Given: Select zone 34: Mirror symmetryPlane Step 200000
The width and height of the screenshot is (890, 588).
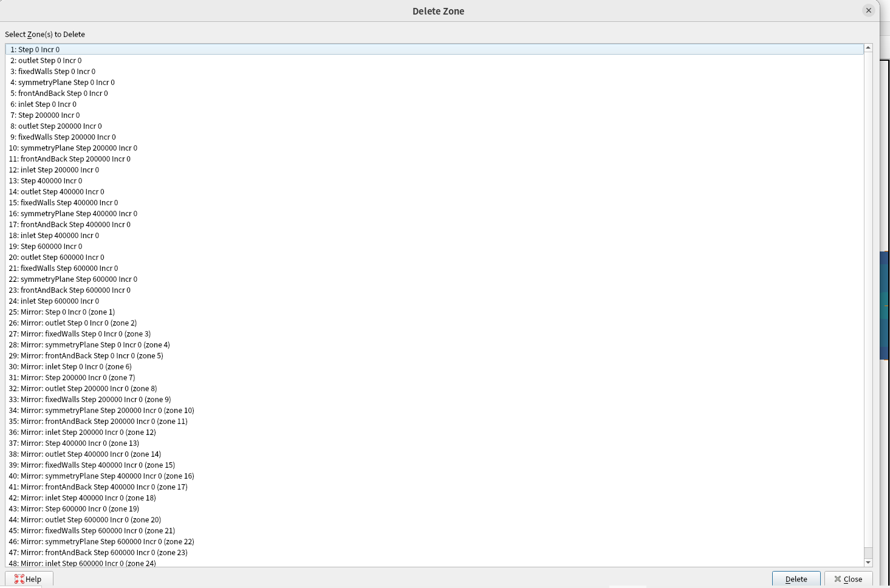Looking at the screenshot, I should point(102,411).
